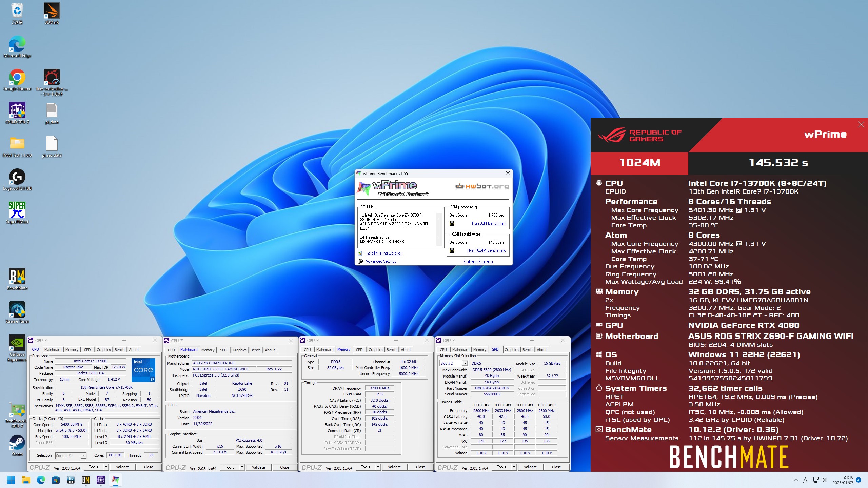Switch to Mainboard tab in first CPU-Z window
Screen dimensions: 868x488
pyautogui.click(x=53, y=350)
